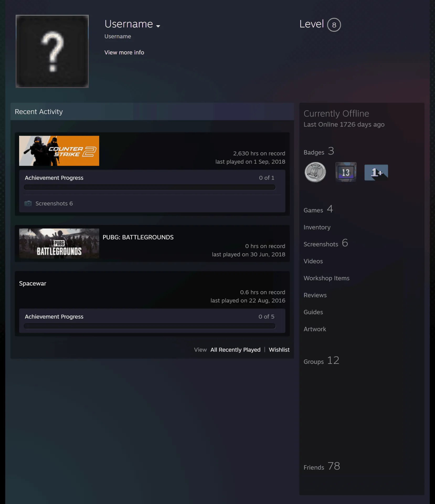Open the username dropdown arrow
435x504 pixels.
click(x=158, y=26)
